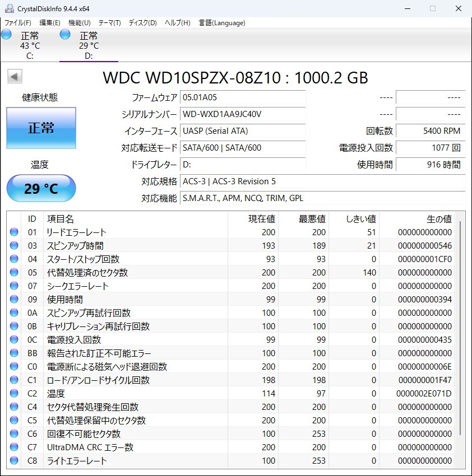
Task: Select the D: drive status orb
Action: (x=65, y=34)
